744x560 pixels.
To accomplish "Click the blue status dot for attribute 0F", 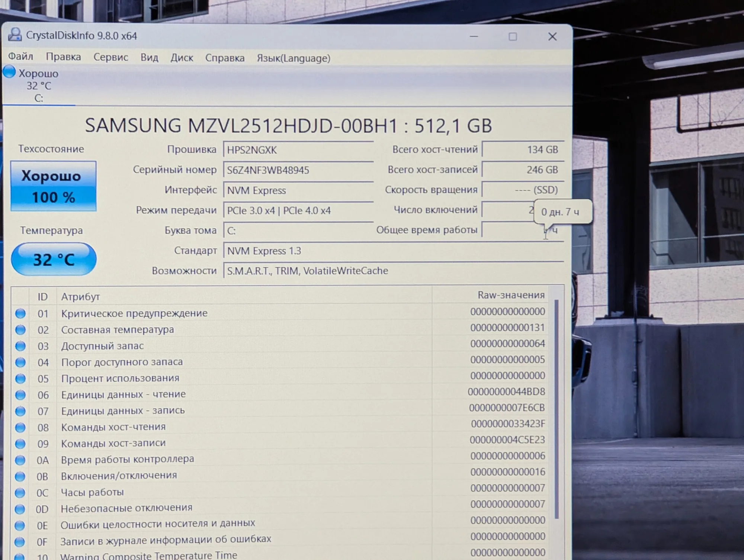I will 20,542.
